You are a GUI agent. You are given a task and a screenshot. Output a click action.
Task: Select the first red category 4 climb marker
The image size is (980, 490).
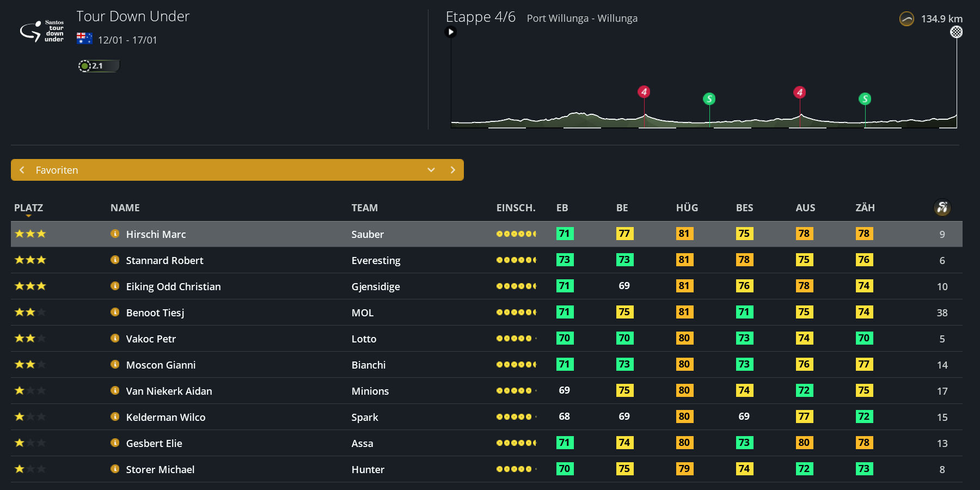tap(644, 91)
